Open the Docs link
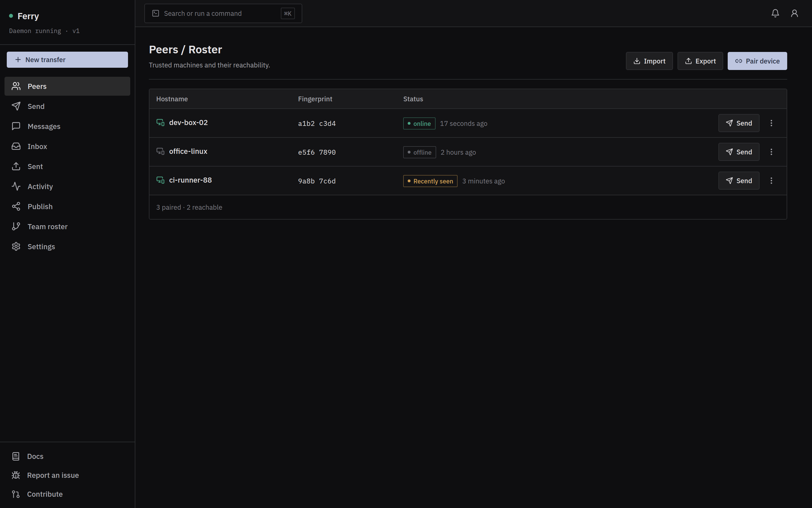The width and height of the screenshot is (812, 508). point(67,456)
